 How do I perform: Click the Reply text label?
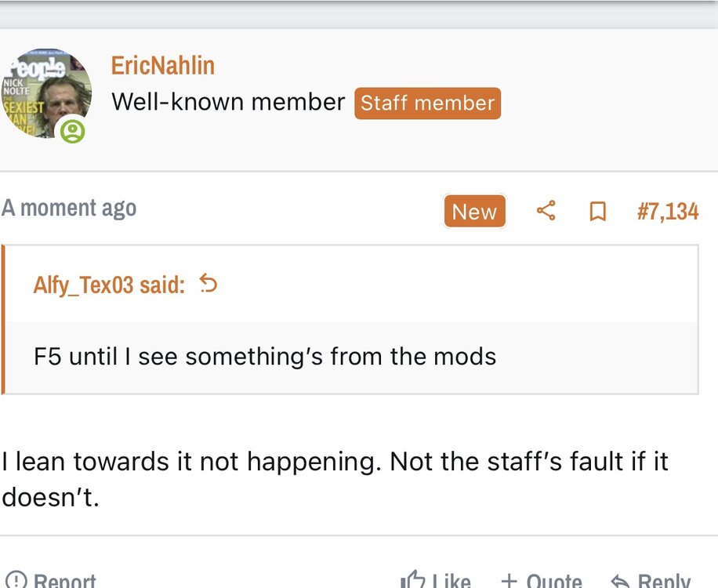click(x=664, y=581)
